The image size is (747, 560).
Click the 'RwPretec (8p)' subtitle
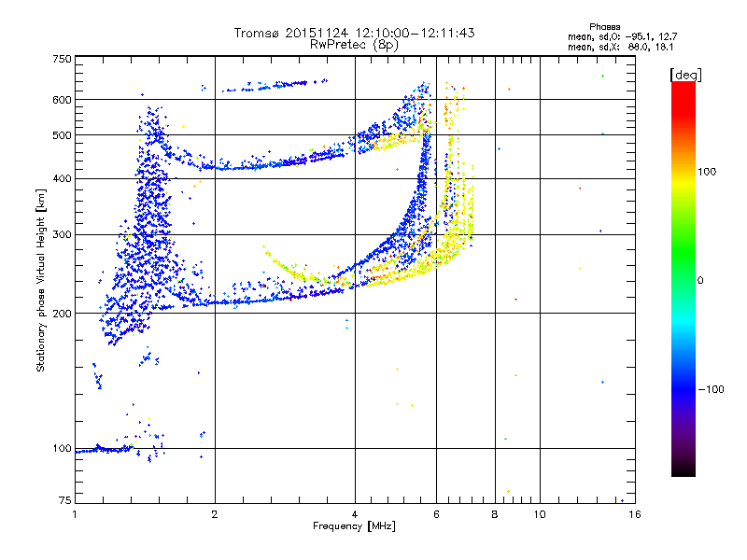click(354, 45)
